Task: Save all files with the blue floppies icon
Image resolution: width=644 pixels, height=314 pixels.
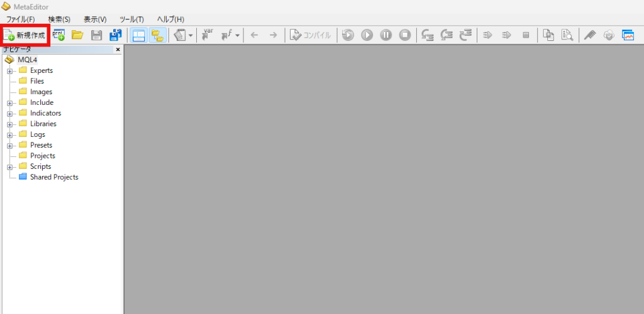Action: pos(116,35)
